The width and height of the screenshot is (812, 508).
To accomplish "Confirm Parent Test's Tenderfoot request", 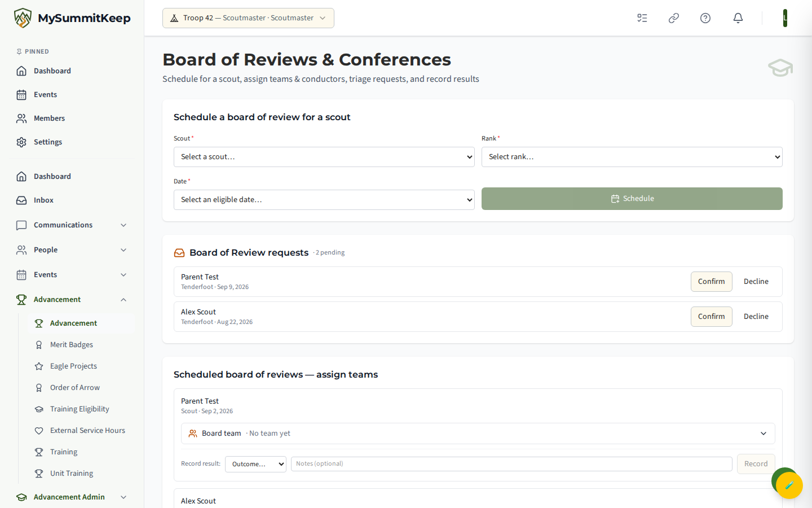I will tap(711, 282).
